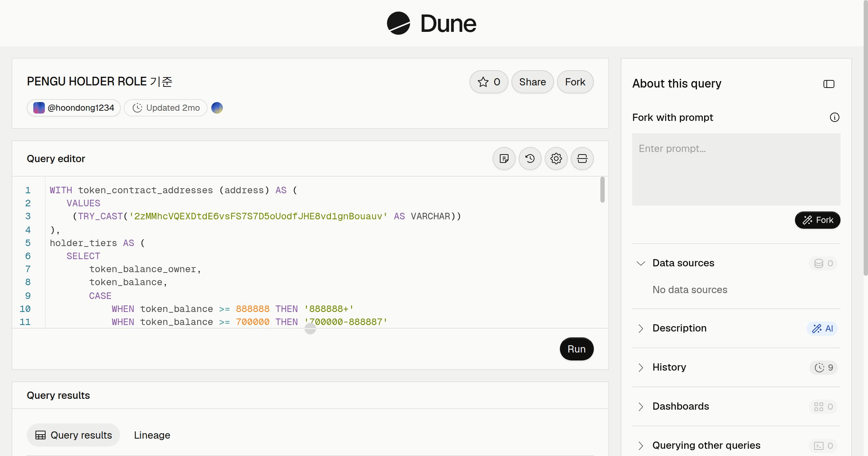Click the round avatar beside Updated 2mo
868x456 pixels.
[x=217, y=108]
